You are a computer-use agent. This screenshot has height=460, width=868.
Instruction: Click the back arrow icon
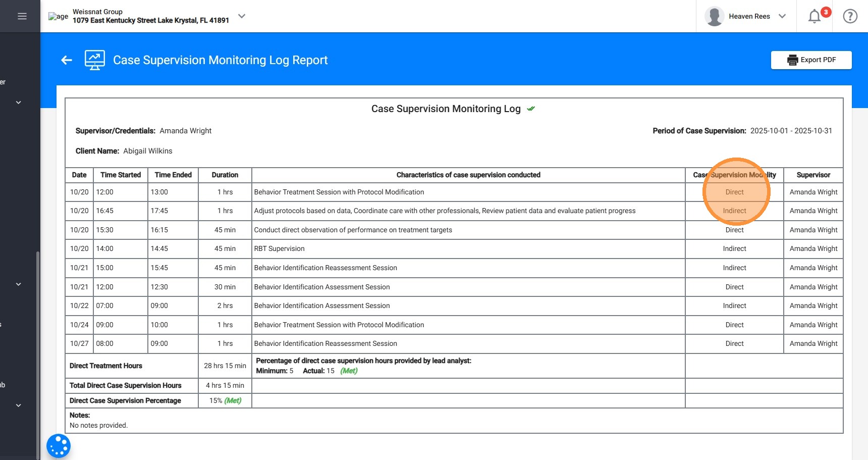point(67,60)
